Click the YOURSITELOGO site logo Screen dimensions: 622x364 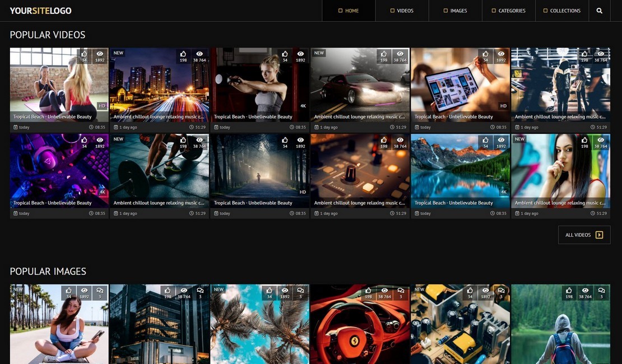[x=40, y=11]
